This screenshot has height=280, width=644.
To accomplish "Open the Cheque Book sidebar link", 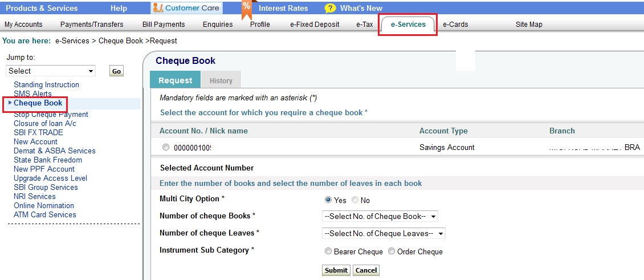I will tap(38, 103).
